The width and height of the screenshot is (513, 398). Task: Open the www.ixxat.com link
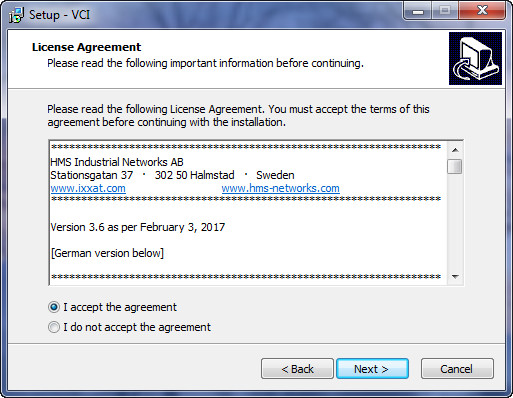pyautogui.click(x=88, y=188)
